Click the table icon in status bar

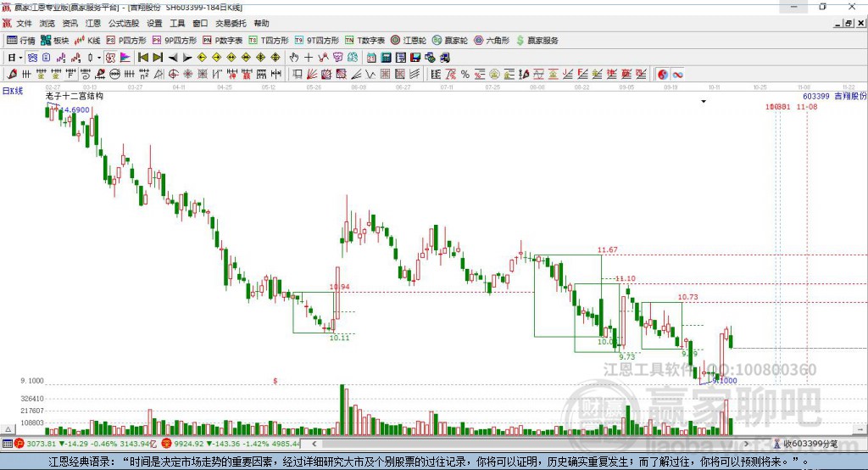click(x=7, y=444)
